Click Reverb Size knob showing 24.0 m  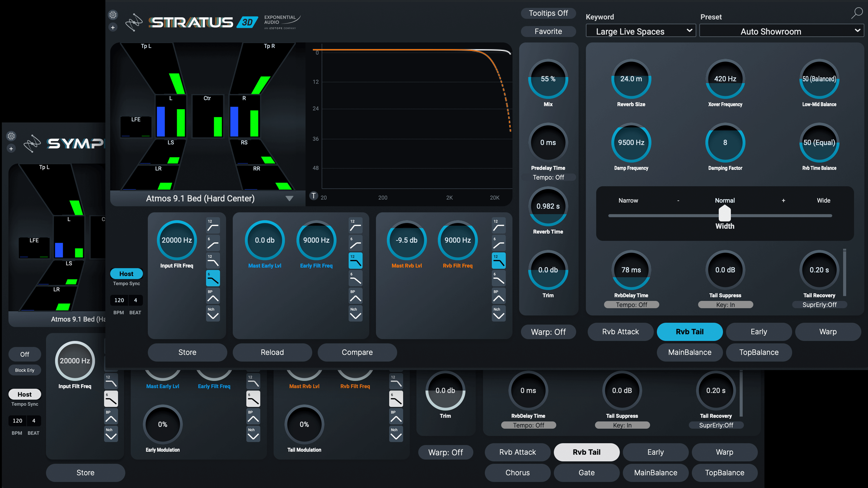pyautogui.click(x=631, y=79)
